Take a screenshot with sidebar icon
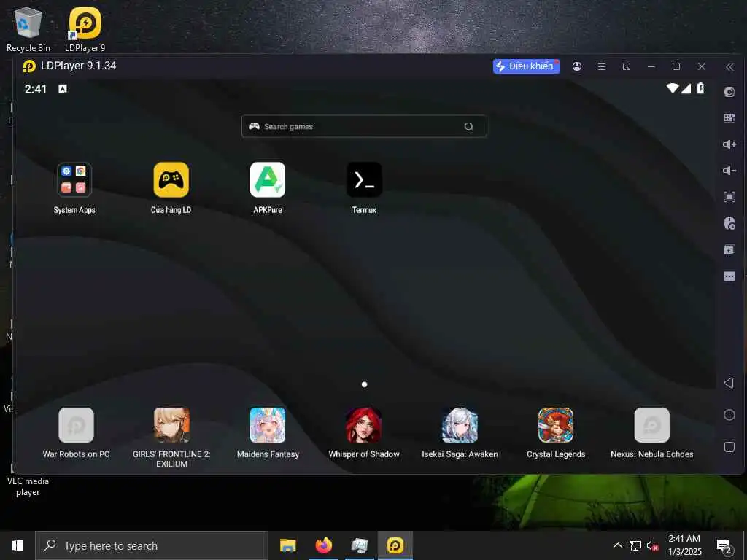Screen dimensions: 747x560 729,197
